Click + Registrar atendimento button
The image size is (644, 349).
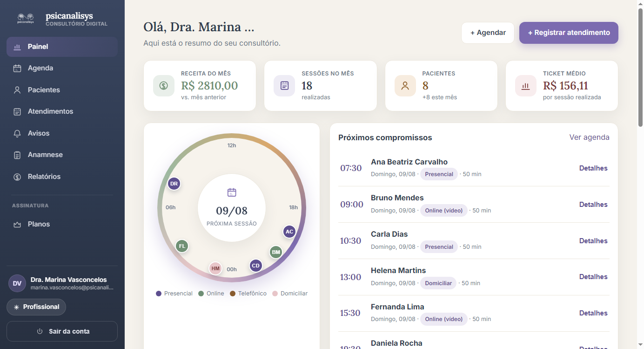569,33
